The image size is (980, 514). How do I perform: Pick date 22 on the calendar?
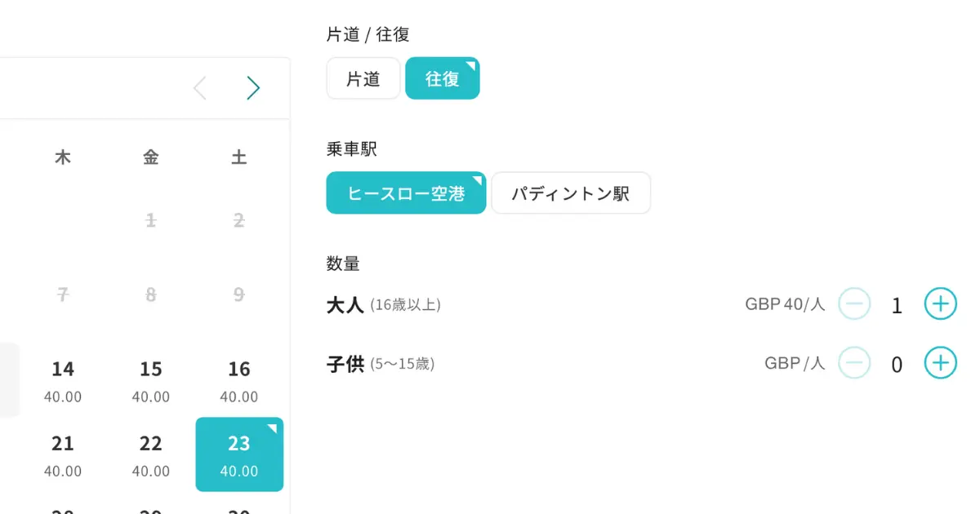coord(151,454)
